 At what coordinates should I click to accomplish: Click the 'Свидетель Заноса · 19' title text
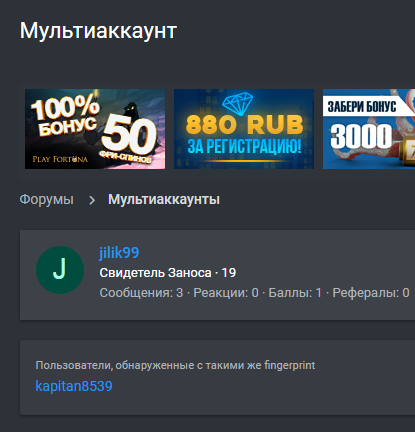[168, 273]
